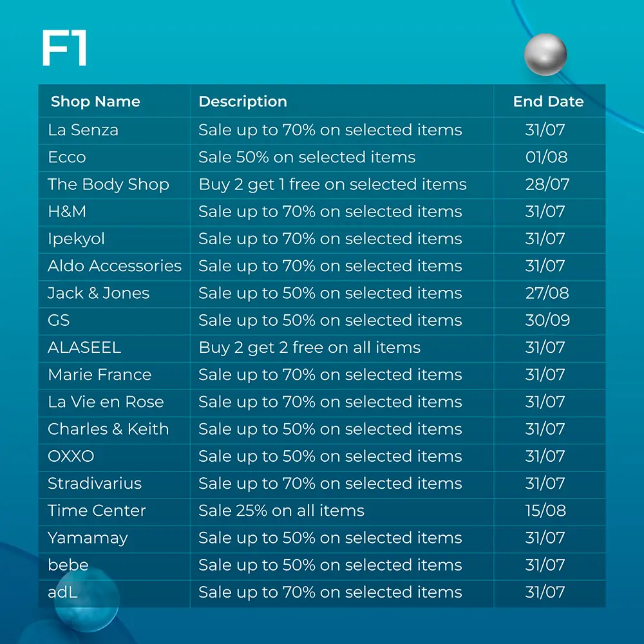Click the Ecco shop row

point(322,158)
